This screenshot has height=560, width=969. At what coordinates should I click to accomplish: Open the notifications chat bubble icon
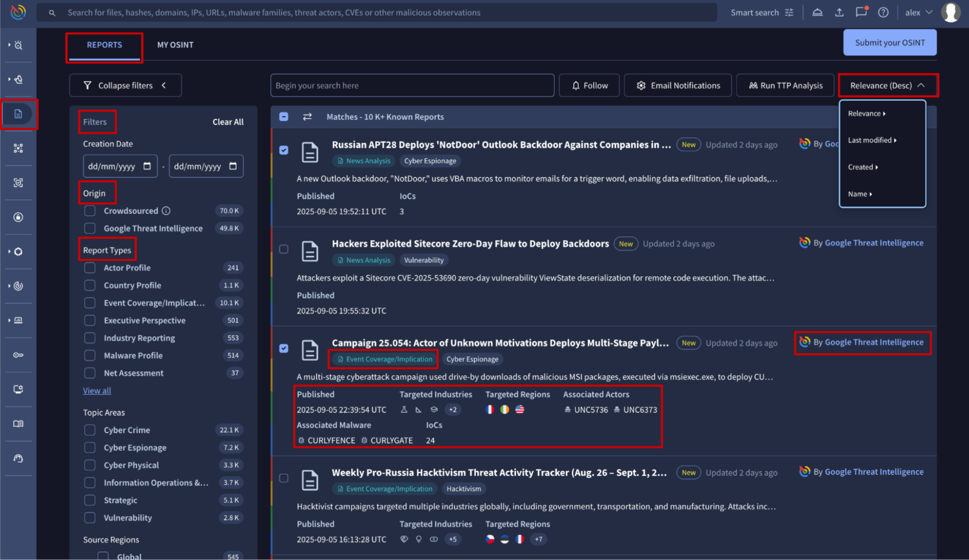[861, 13]
